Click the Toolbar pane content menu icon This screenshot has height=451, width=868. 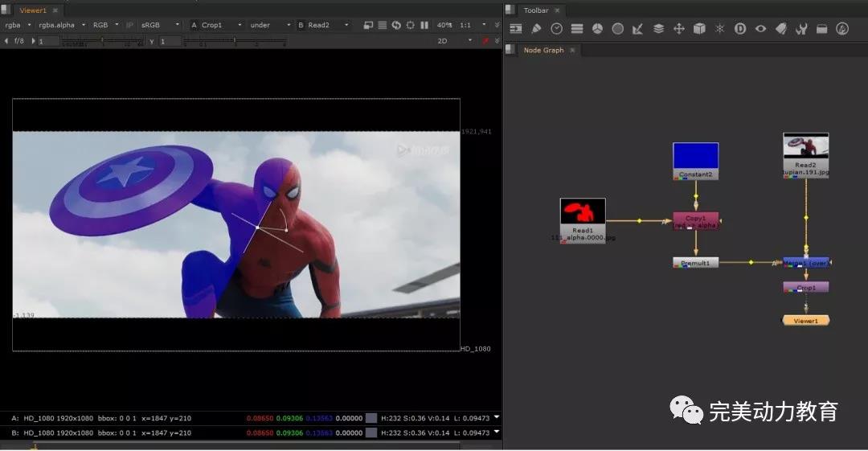click(510, 10)
